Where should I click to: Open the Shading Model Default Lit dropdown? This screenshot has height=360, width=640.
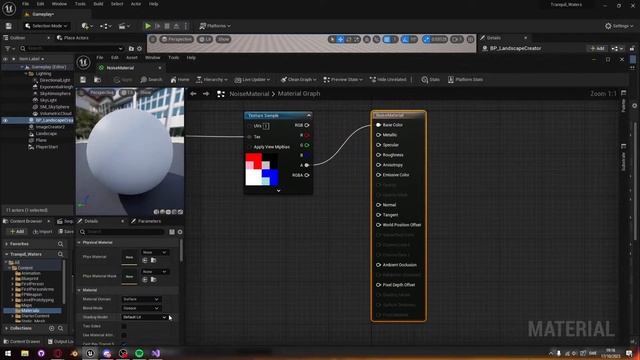click(145, 317)
